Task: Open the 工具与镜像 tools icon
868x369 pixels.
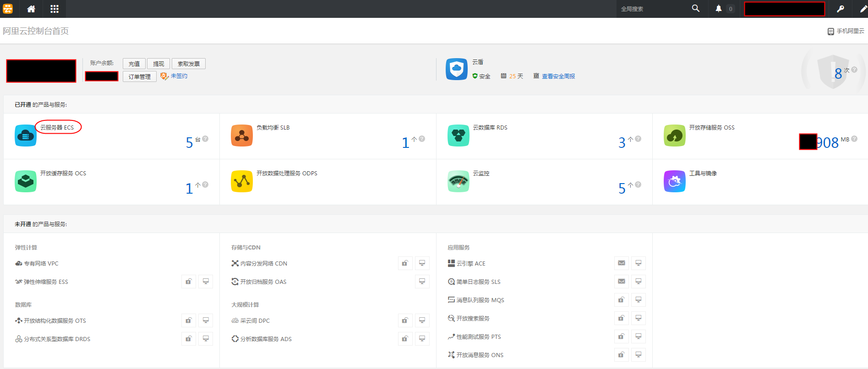Action: (674, 181)
